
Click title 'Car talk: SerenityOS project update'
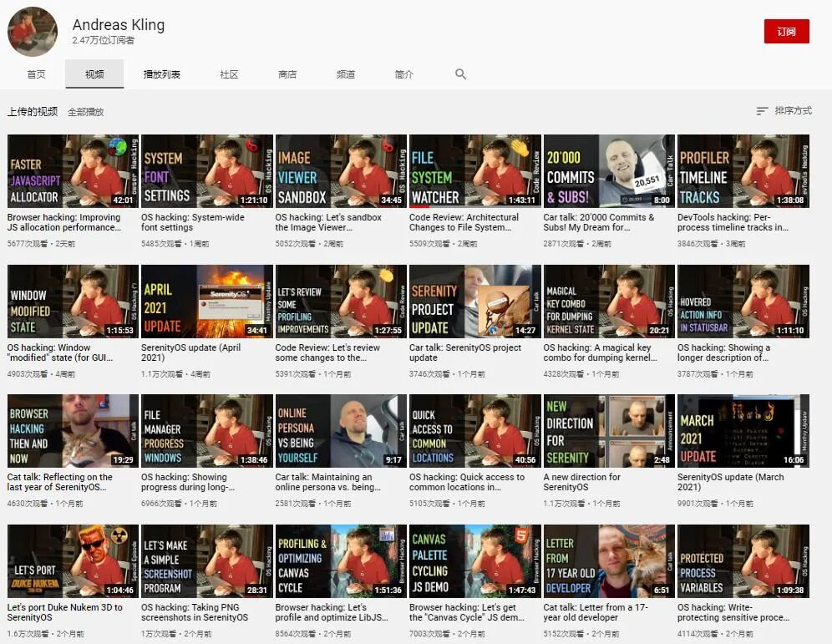click(465, 352)
